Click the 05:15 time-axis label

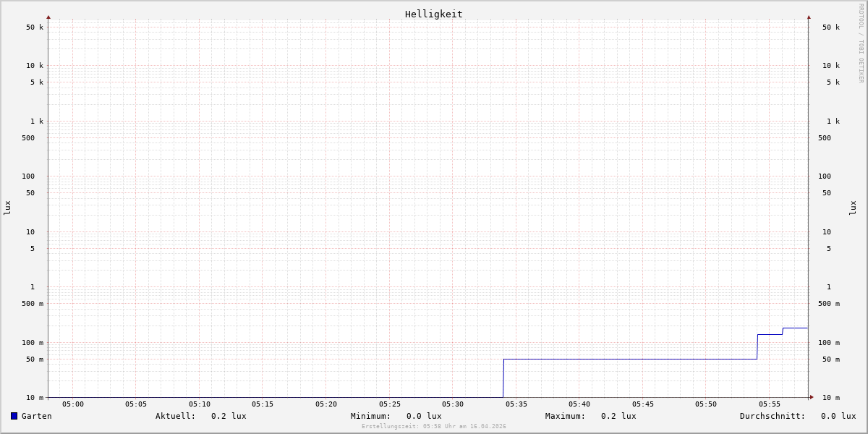point(263,404)
